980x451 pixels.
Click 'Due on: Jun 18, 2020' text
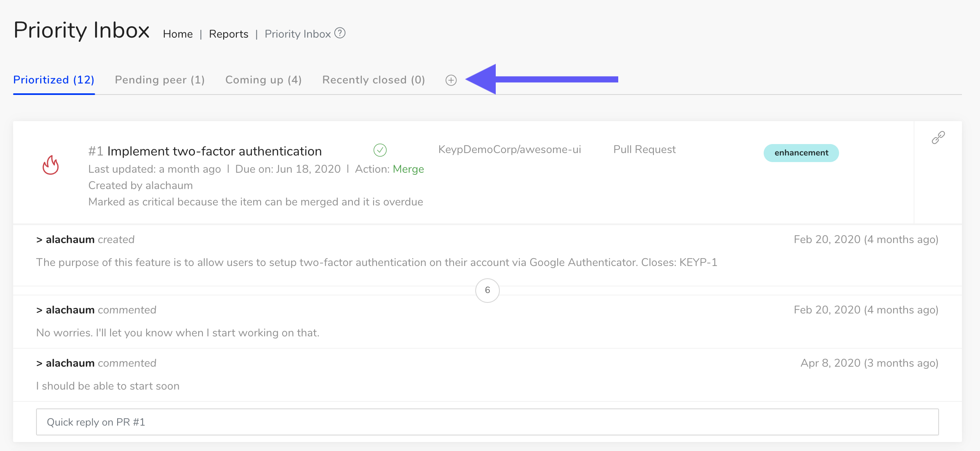point(288,169)
